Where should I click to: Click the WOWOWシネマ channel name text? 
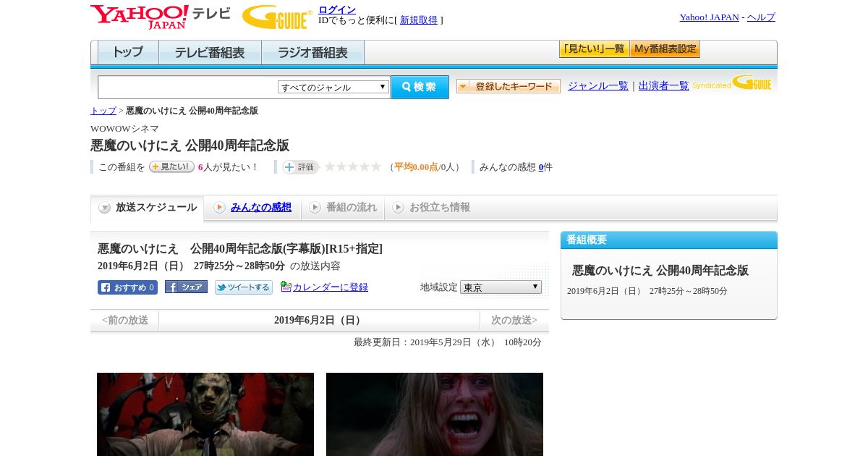pos(124,128)
